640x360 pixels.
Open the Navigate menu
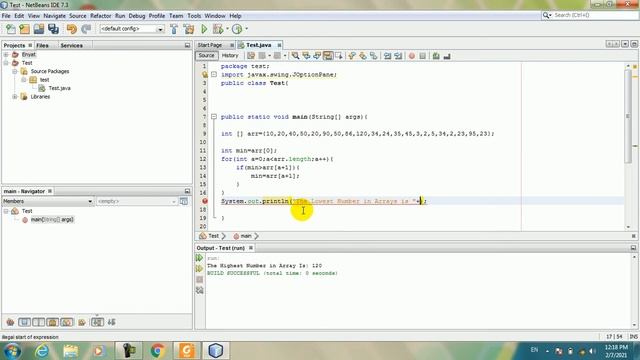[54, 16]
